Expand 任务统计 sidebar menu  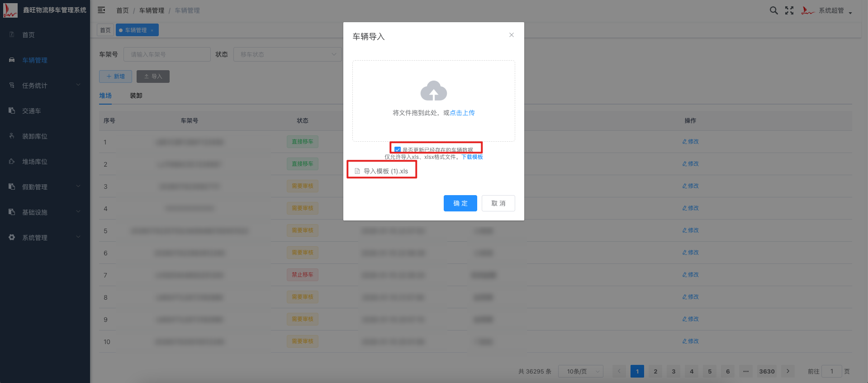(x=45, y=86)
